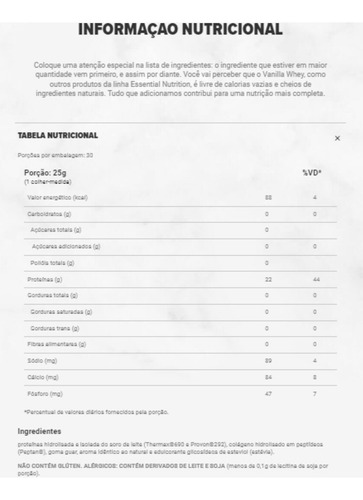Screen dimensions: 363x500
Task: Select the Ingredientes heading
Action: point(39,431)
